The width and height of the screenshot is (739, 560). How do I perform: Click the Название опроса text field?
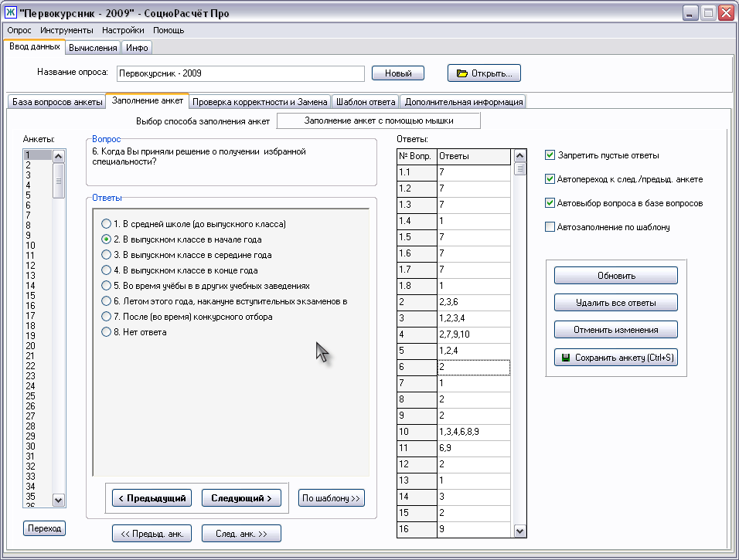coord(240,73)
